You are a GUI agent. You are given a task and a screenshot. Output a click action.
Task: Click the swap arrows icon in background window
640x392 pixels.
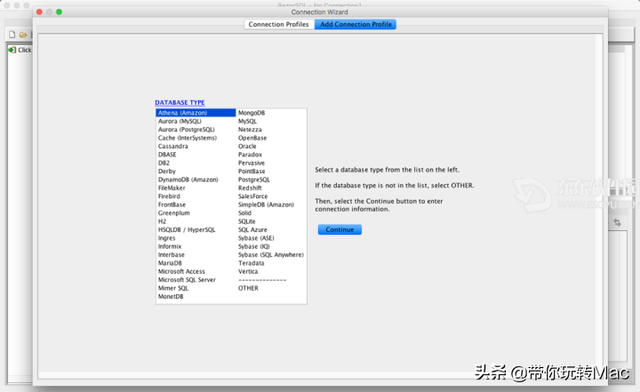617,223
